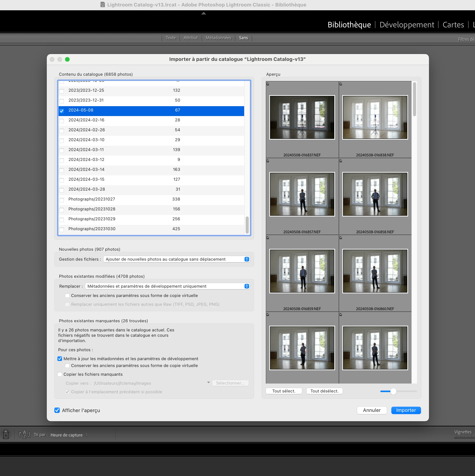Click the green zoom button of dialog
The image size is (475, 476).
pyautogui.click(x=67, y=59)
